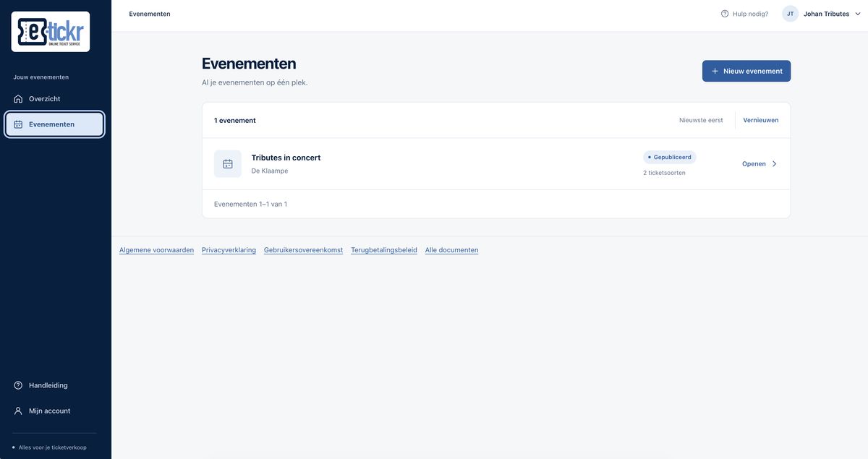Click the Overzicht home icon

pyautogui.click(x=18, y=99)
